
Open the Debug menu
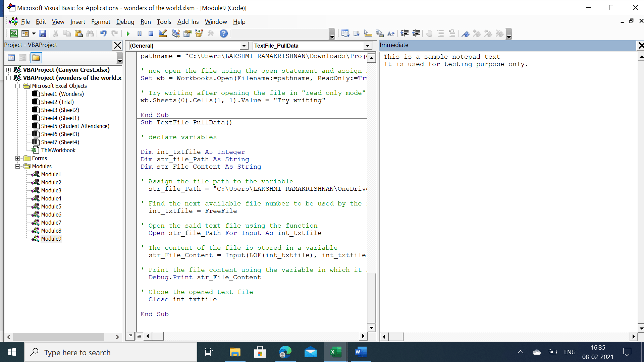pyautogui.click(x=125, y=22)
